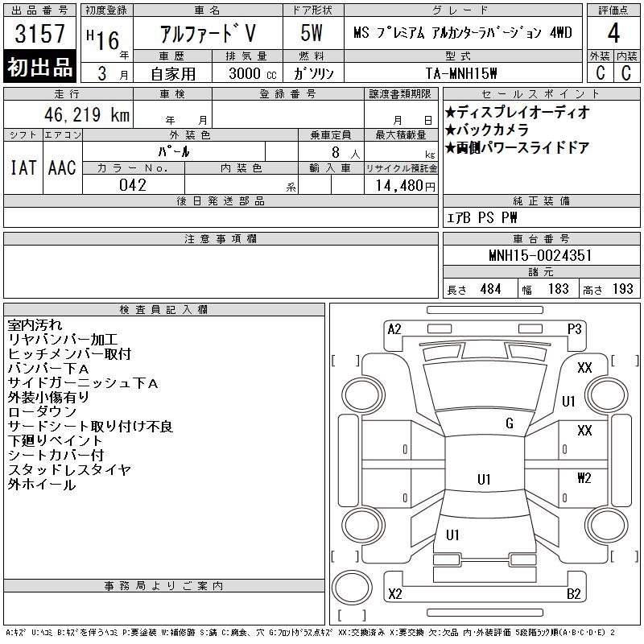The image size is (644, 644).
Task: Click the recycle deposit 14,480円 field
Action: [x=405, y=186]
